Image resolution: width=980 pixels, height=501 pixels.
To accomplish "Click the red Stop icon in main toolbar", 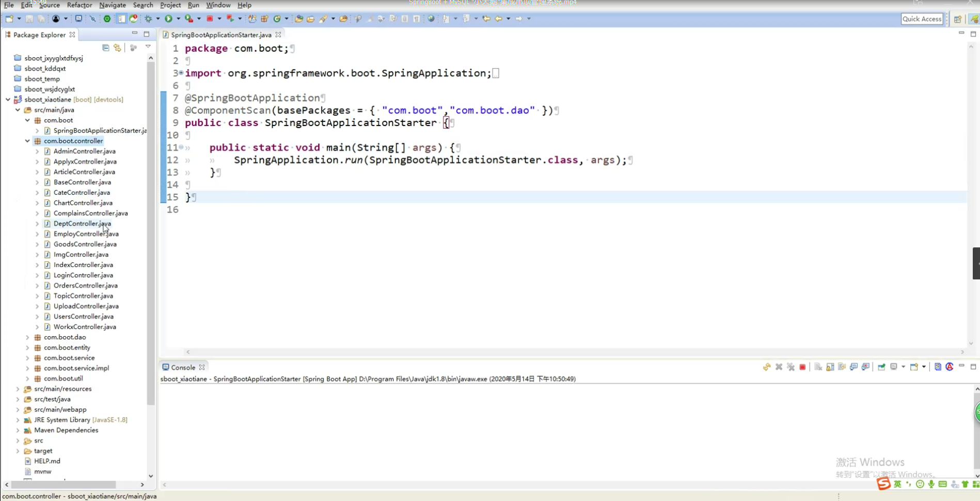I will click(x=210, y=19).
